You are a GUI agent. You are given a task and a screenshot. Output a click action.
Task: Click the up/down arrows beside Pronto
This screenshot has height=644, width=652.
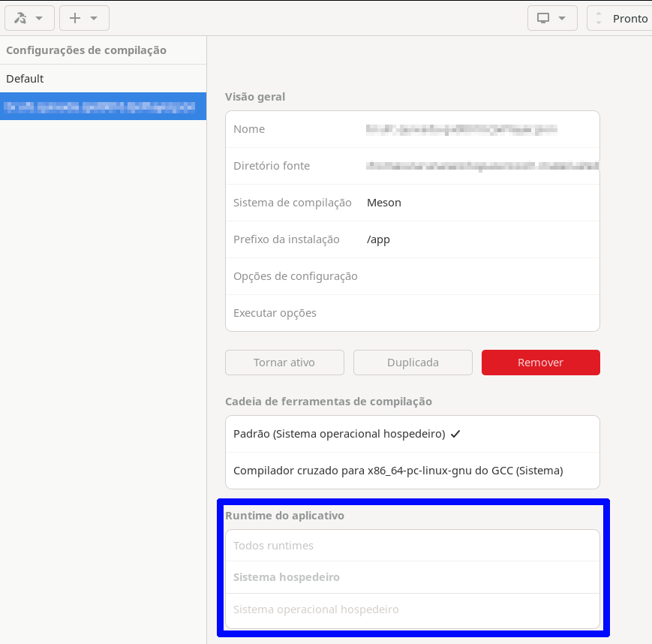[x=599, y=18]
